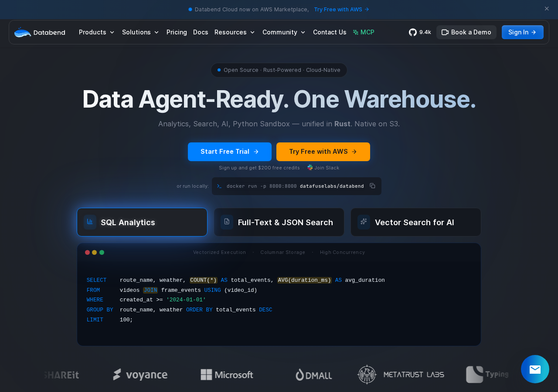Click the Sign In button

(523, 32)
